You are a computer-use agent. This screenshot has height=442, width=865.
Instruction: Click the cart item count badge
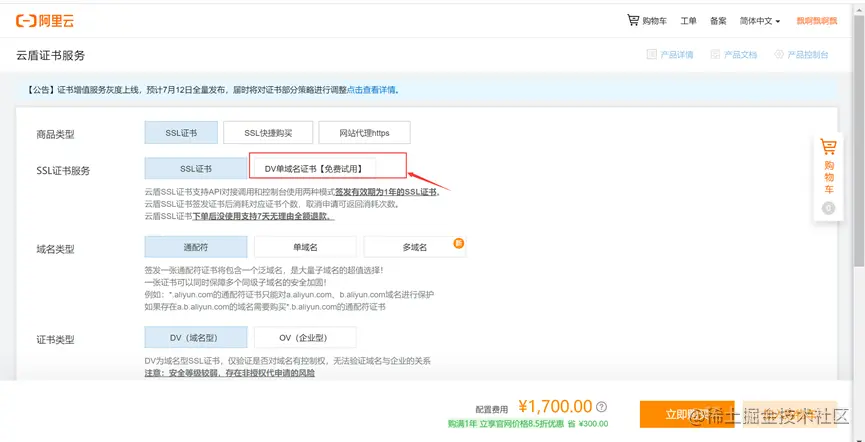[828, 208]
